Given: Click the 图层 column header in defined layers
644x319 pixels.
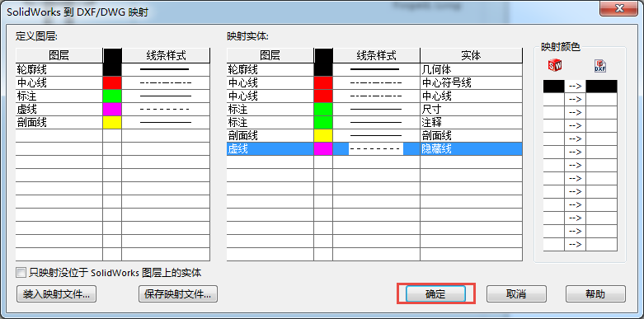Looking at the screenshot, I should click(59, 55).
